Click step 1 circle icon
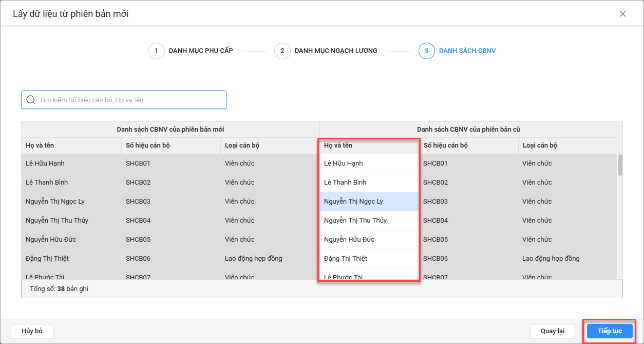Screen dimensions: 644x344 coord(157,51)
